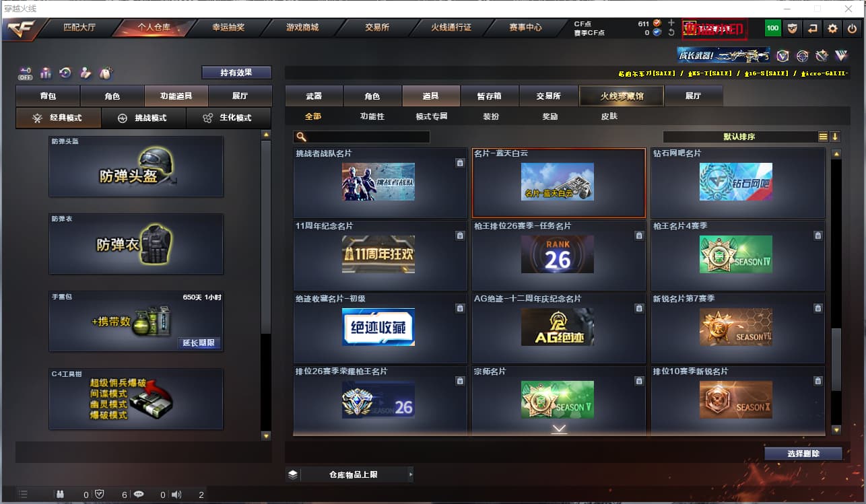
Task: Open the bottom-left list menu icon
Action: click(22, 494)
